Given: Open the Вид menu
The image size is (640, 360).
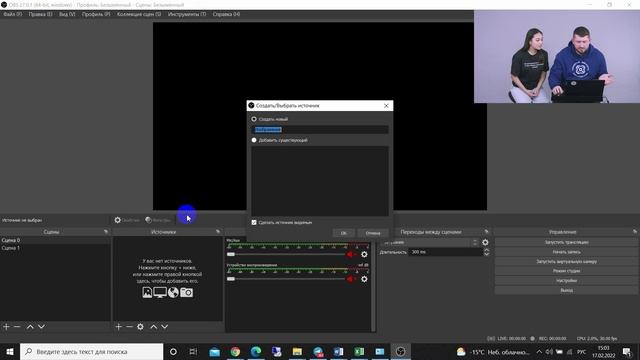Looking at the screenshot, I should 67,14.
